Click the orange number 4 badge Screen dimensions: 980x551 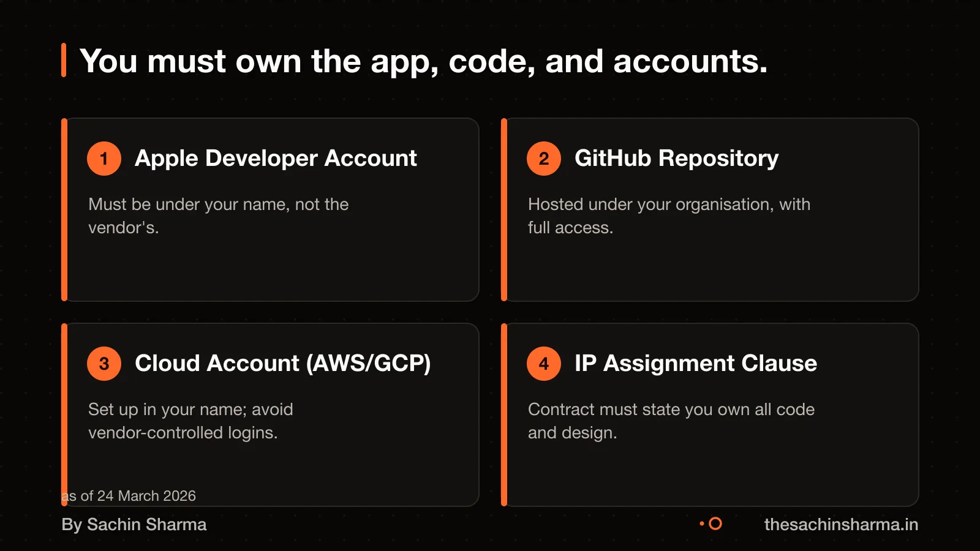pyautogui.click(x=544, y=364)
